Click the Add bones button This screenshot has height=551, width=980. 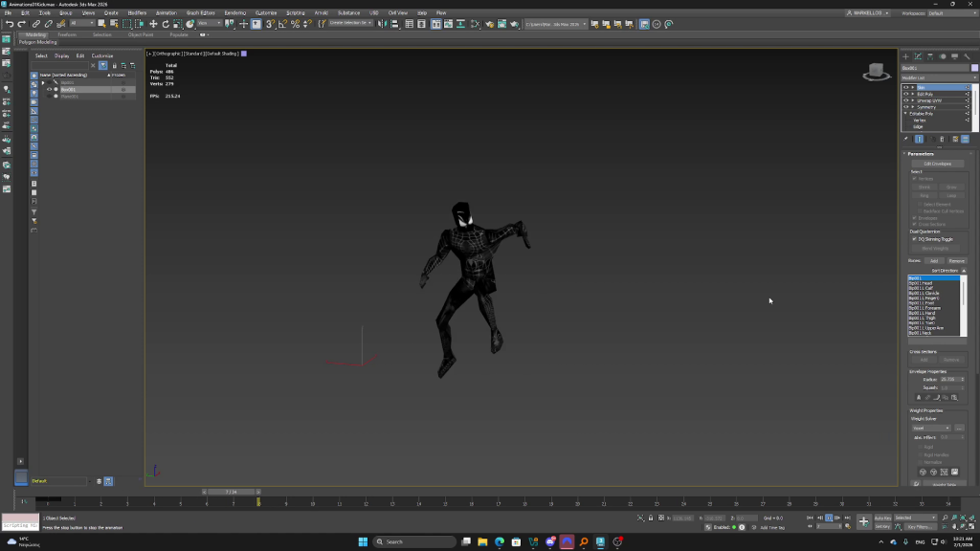click(x=934, y=261)
